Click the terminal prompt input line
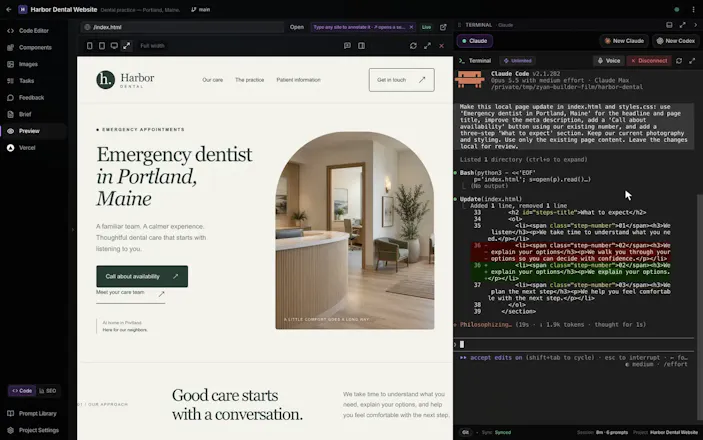Image resolution: width=703 pixels, height=440 pixels. coord(574,344)
